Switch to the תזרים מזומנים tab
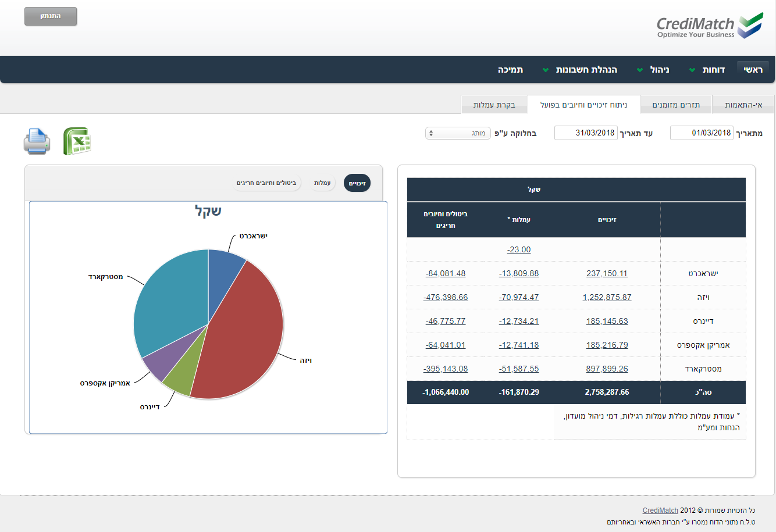The height and width of the screenshot is (532, 776). [676, 105]
